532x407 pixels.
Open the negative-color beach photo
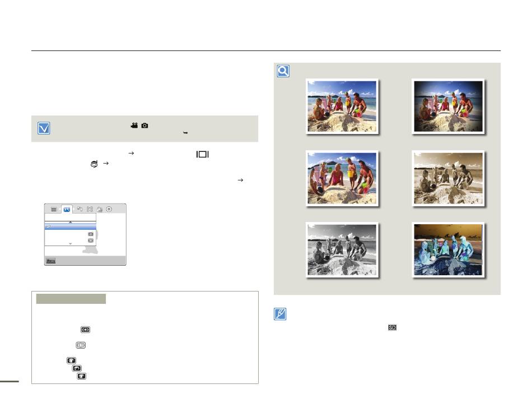point(448,250)
